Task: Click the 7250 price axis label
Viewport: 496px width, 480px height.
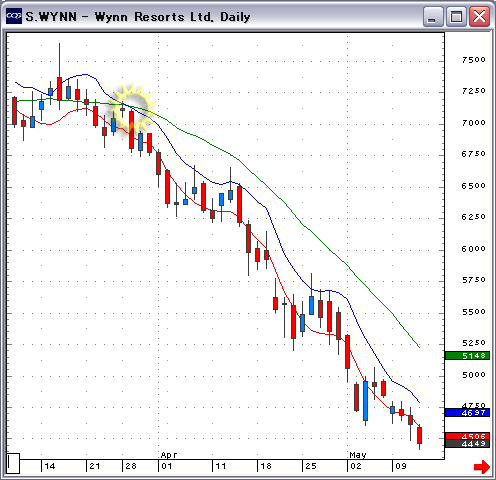Action: click(x=474, y=91)
